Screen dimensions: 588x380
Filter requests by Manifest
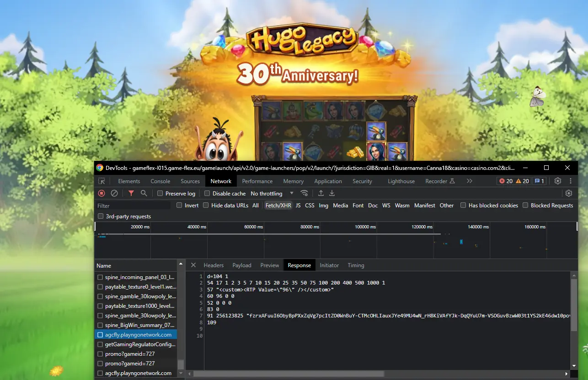(x=425, y=206)
